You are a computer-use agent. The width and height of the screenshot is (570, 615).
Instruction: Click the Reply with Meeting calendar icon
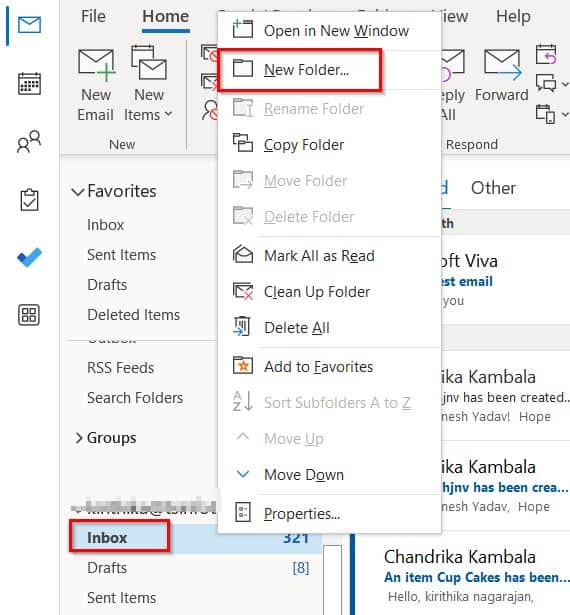546,55
